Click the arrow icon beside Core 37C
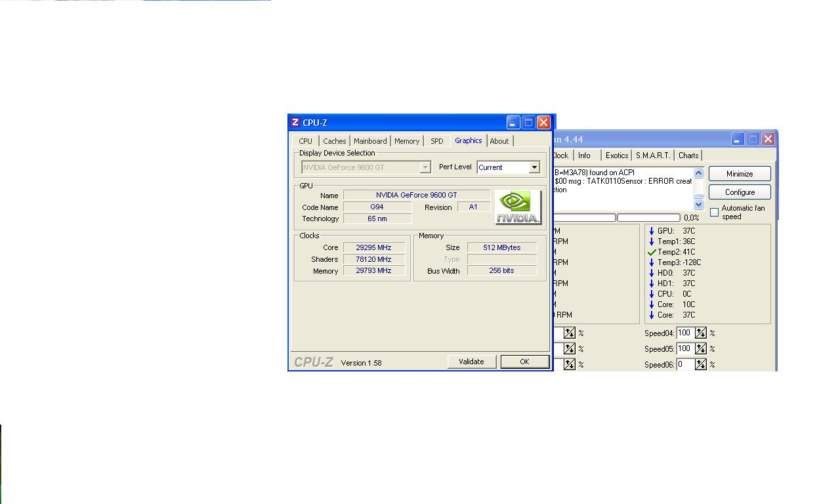This screenshot has width=840, height=504. [x=652, y=315]
